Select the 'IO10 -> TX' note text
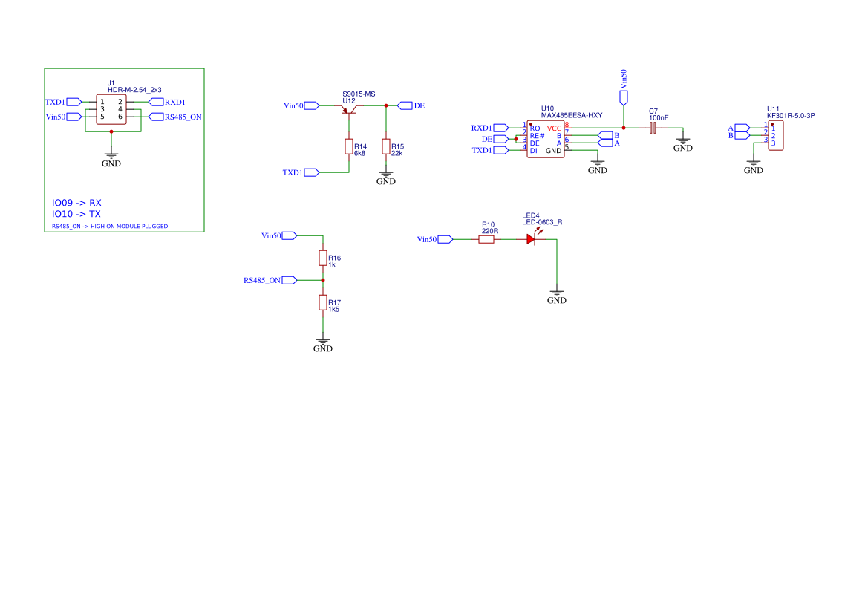Viewport: 868px width, 615px height. pyautogui.click(x=76, y=214)
